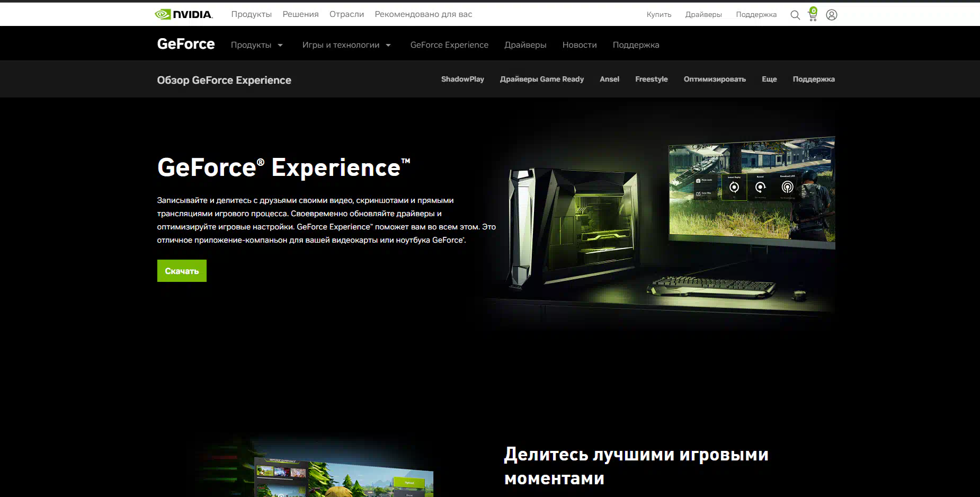
Task: Open the shopping cart icon
Action: point(813,15)
